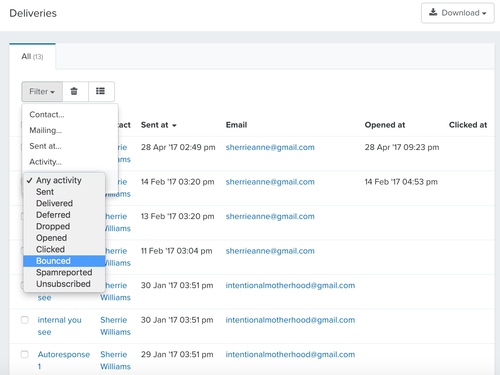Open first sherrieanne@gmail.com email link
500x375 pixels.
pos(270,147)
